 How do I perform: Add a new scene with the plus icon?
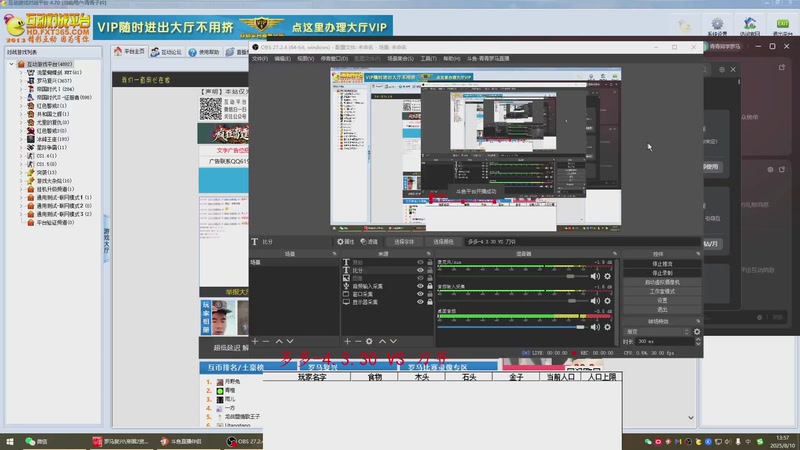point(255,341)
